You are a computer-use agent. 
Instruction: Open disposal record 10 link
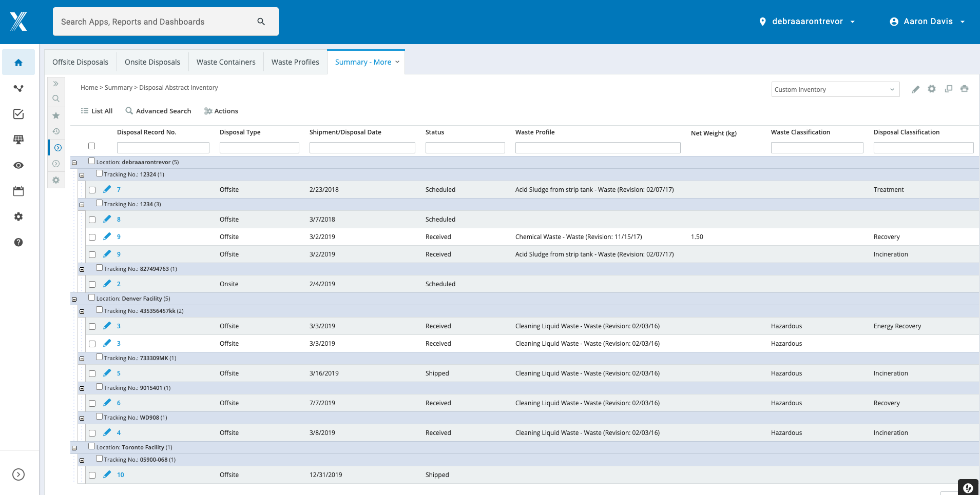120,474
